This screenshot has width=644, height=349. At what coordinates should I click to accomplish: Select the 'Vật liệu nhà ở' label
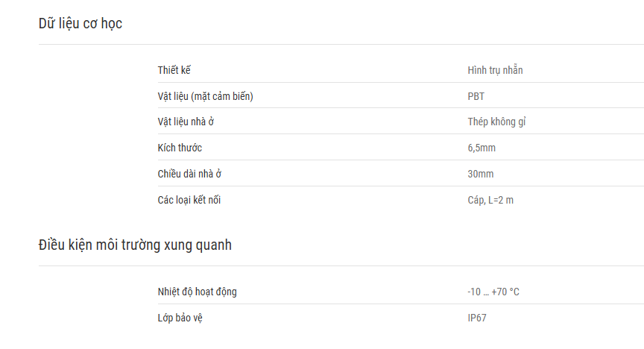pyautogui.click(x=186, y=122)
